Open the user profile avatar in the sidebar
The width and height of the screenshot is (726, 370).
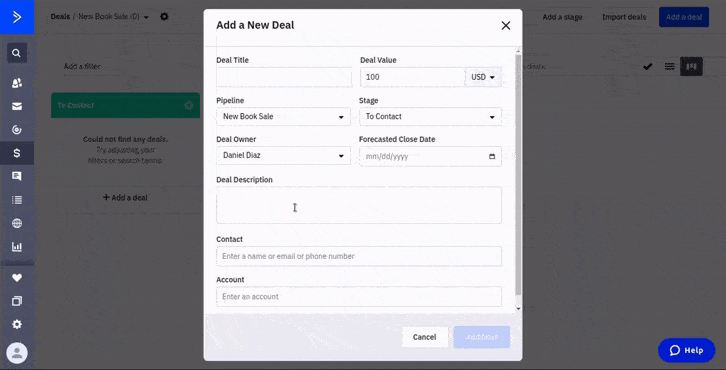(17, 353)
